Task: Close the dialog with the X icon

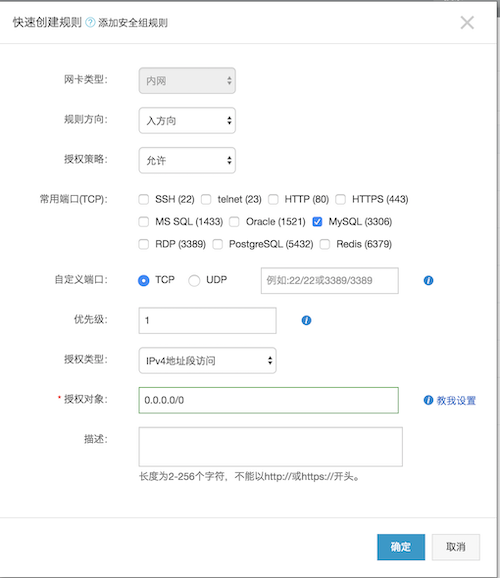Action: tap(467, 22)
